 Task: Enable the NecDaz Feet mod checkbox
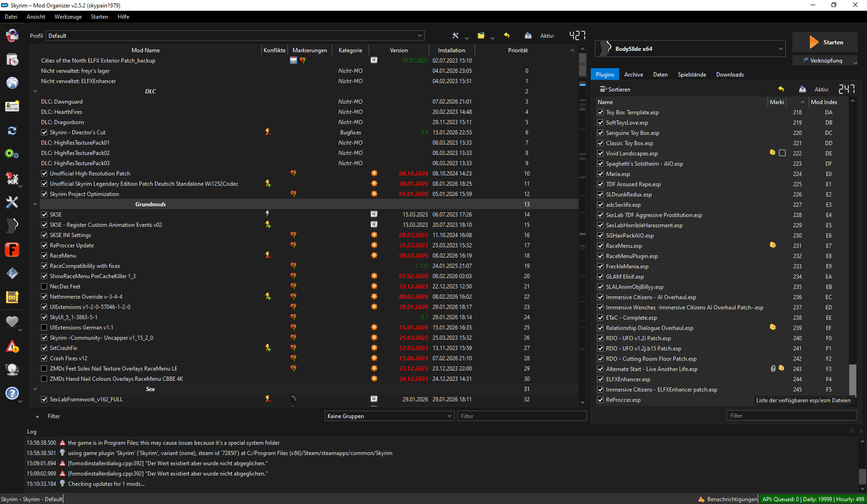tap(44, 287)
